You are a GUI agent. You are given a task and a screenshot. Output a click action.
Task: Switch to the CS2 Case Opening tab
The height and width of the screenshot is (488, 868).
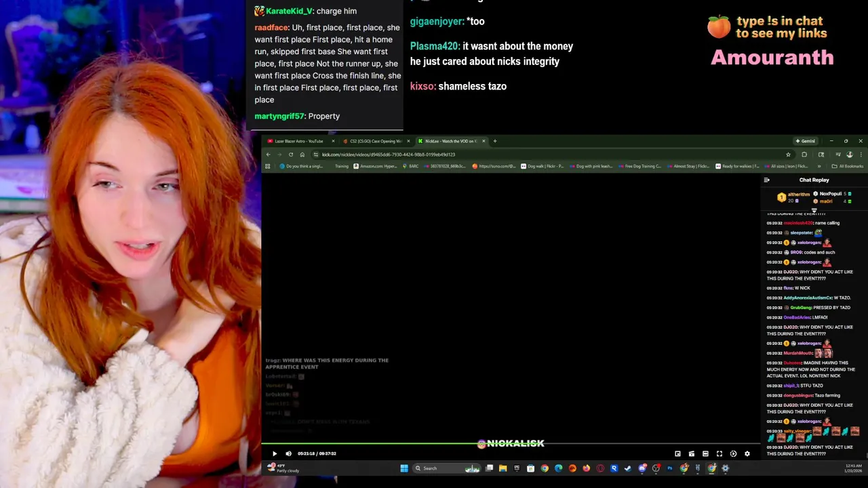pos(375,141)
